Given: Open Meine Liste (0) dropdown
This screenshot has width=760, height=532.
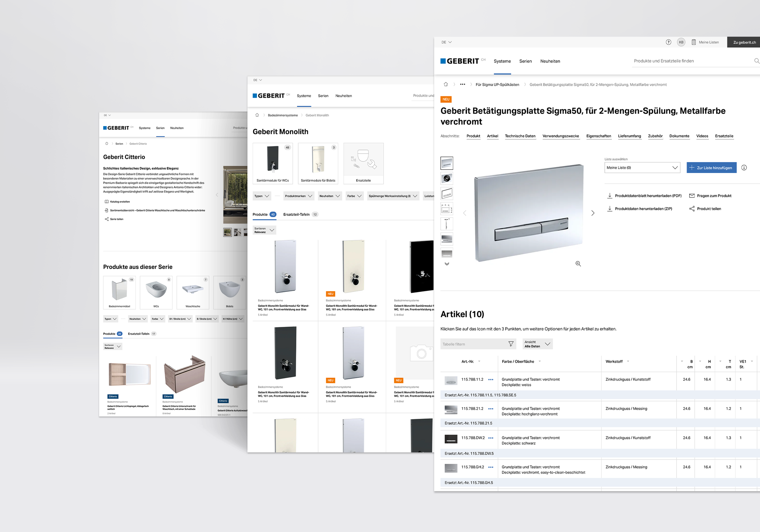Looking at the screenshot, I should click(x=642, y=168).
